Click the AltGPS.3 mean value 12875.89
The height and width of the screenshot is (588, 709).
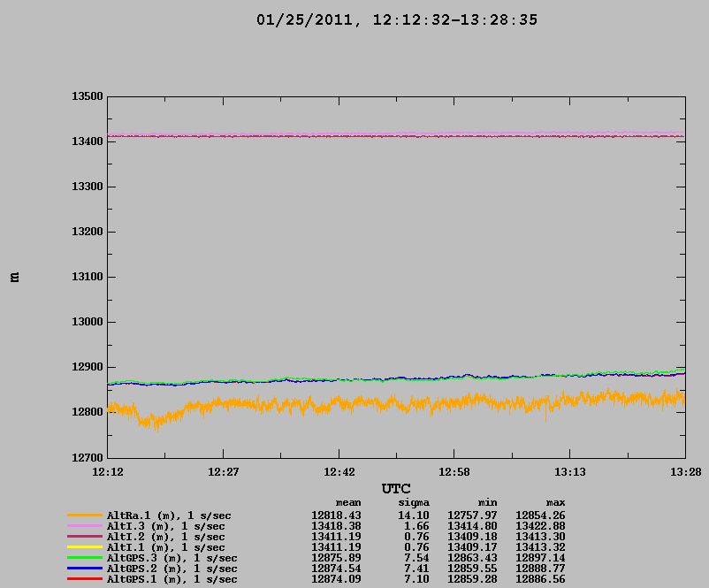[x=336, y=558]
